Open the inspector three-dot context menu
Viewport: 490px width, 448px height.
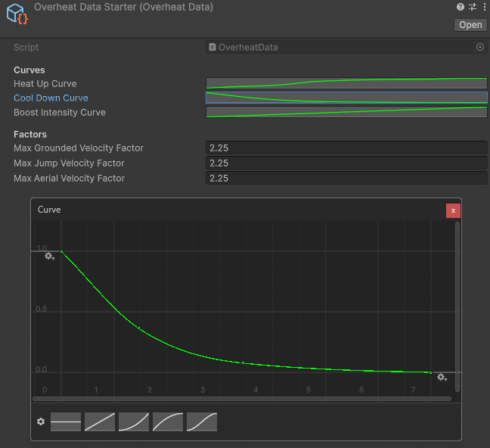click(485, 7)
